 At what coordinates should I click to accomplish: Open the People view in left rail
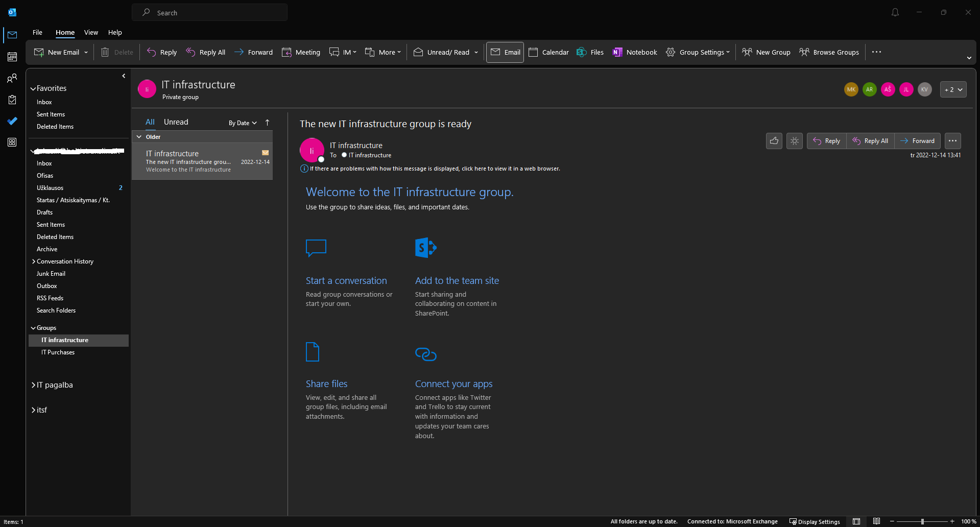(12, 78)
